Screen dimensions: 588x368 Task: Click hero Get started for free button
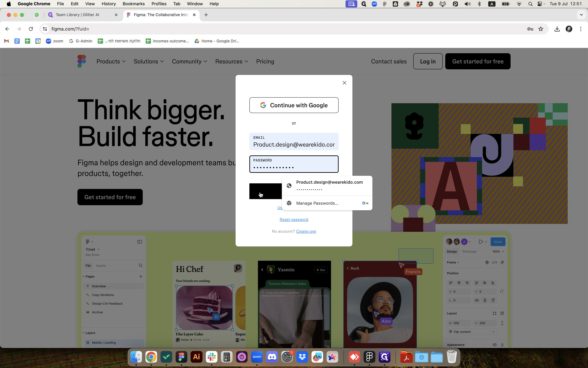point(110,197)
